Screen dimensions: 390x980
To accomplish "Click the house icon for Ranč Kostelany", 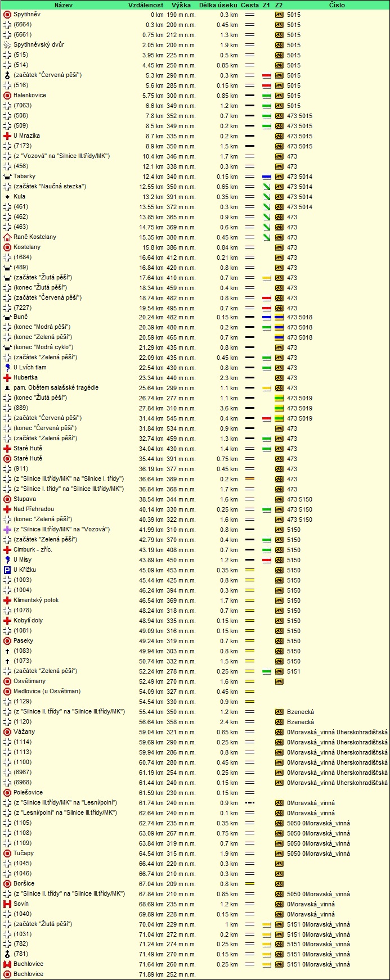I will click(x=7, y=237).
